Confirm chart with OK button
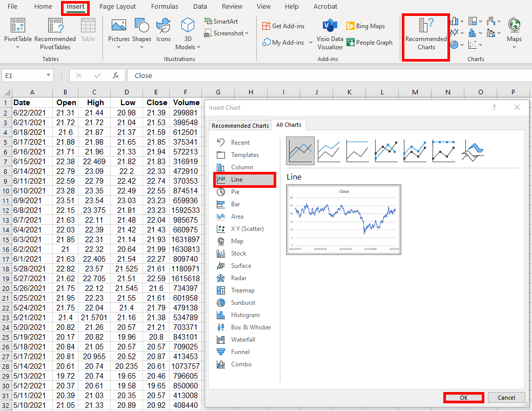The image size is (532, 411). [463, 398]
